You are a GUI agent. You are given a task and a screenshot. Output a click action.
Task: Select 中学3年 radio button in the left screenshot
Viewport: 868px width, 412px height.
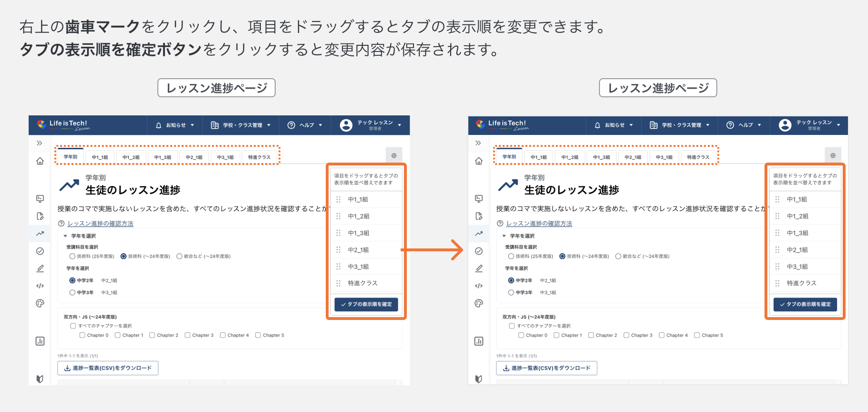pyautogui.click(x=72, y=292)
